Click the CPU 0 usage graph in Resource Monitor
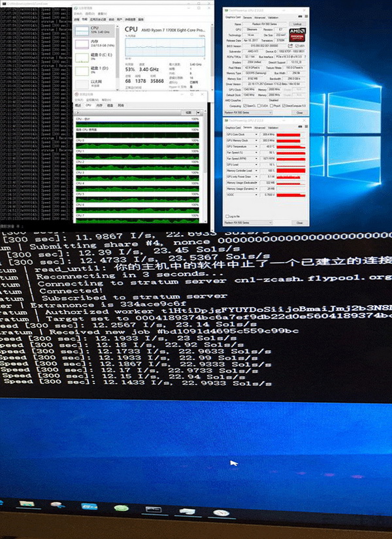The image size is (392, 539). pyautogui.click(x=137, y=146)
